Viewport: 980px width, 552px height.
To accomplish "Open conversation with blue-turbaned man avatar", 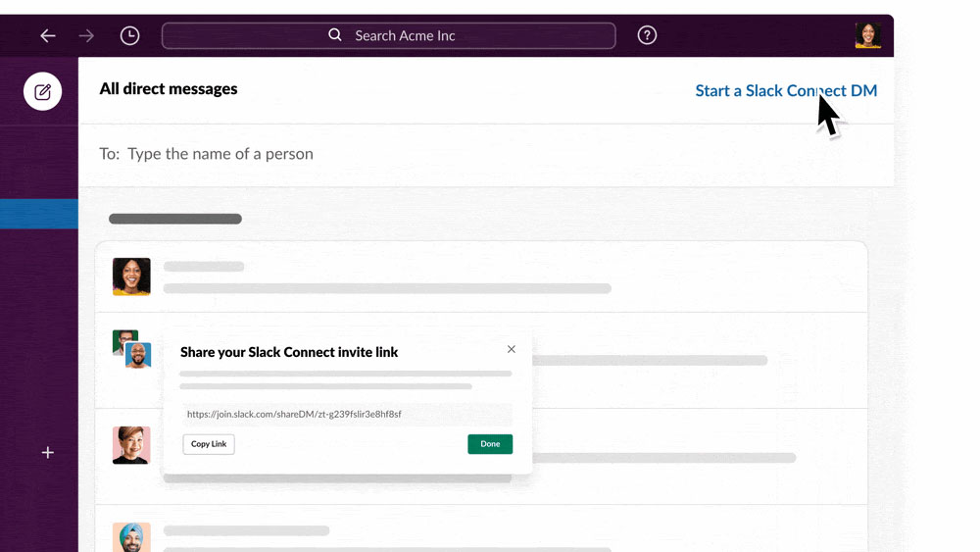I will pos(131,537).
